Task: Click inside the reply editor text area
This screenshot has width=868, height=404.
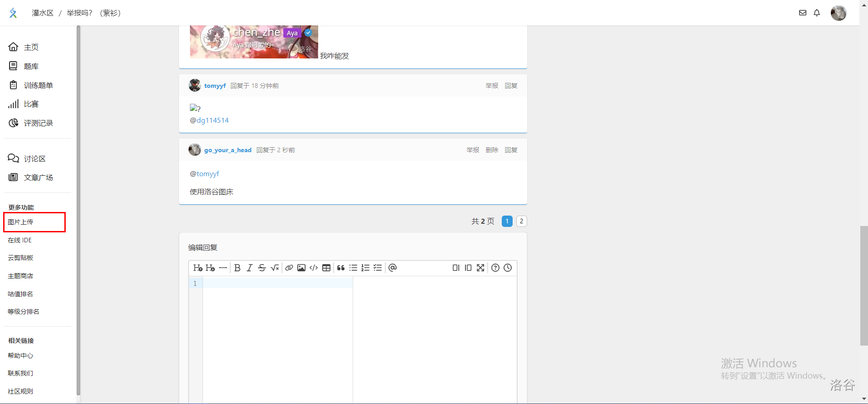Action: coord(277,326)
